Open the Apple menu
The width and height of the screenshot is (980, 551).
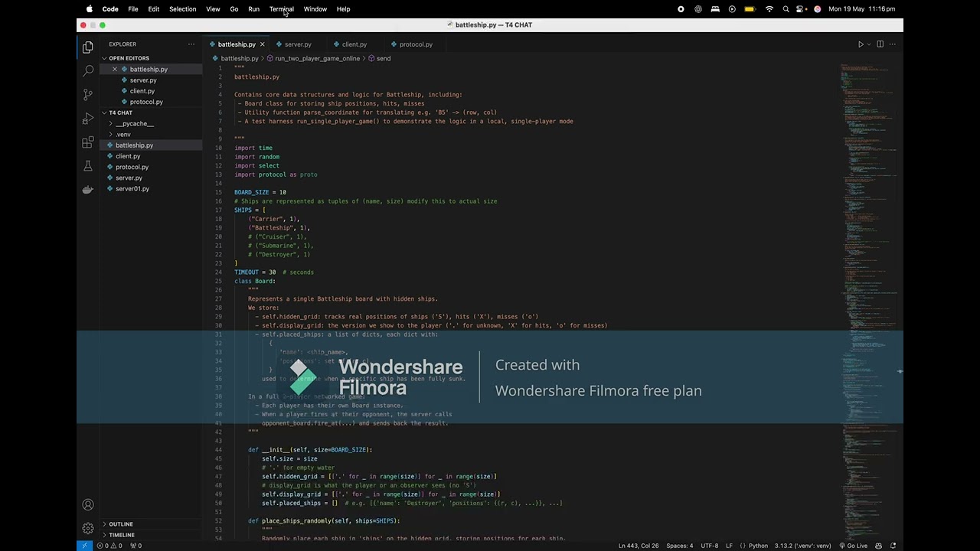[x=90, y=9]
